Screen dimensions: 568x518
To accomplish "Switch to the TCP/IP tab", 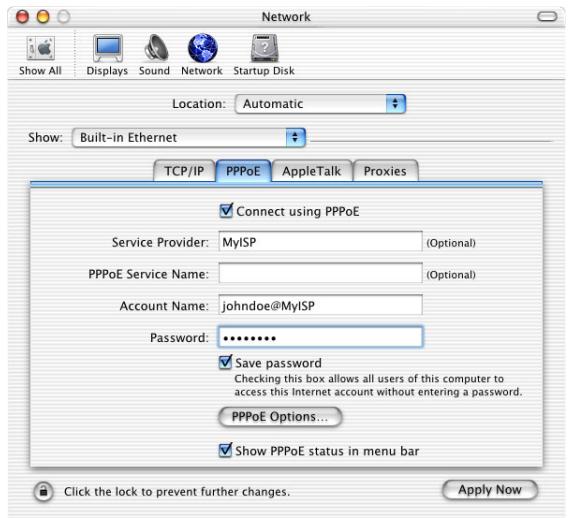I will click(x=184, y=171).
